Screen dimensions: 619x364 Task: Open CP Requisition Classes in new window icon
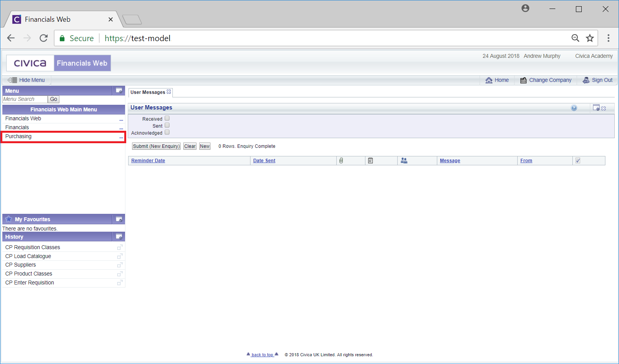pyautogui.click(x=120, y=247)
